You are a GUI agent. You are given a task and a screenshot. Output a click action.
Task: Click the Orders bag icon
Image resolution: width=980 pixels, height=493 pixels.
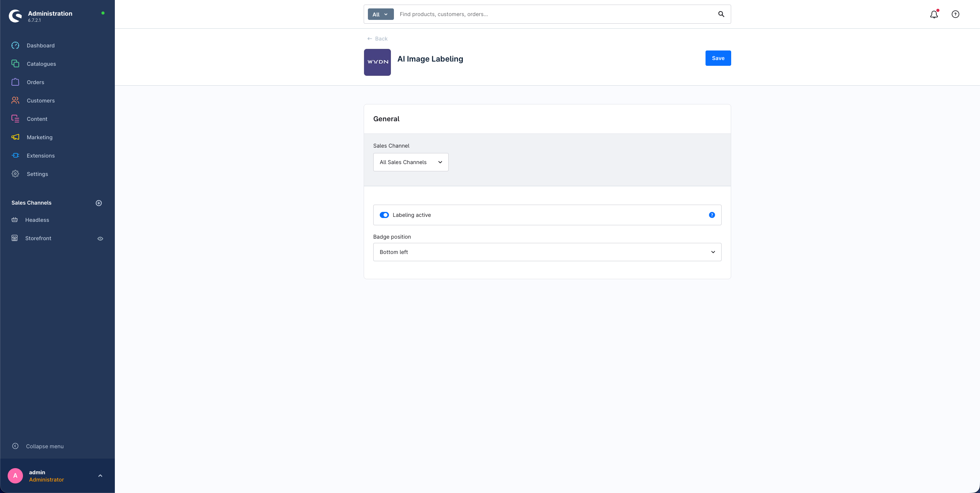15,82
